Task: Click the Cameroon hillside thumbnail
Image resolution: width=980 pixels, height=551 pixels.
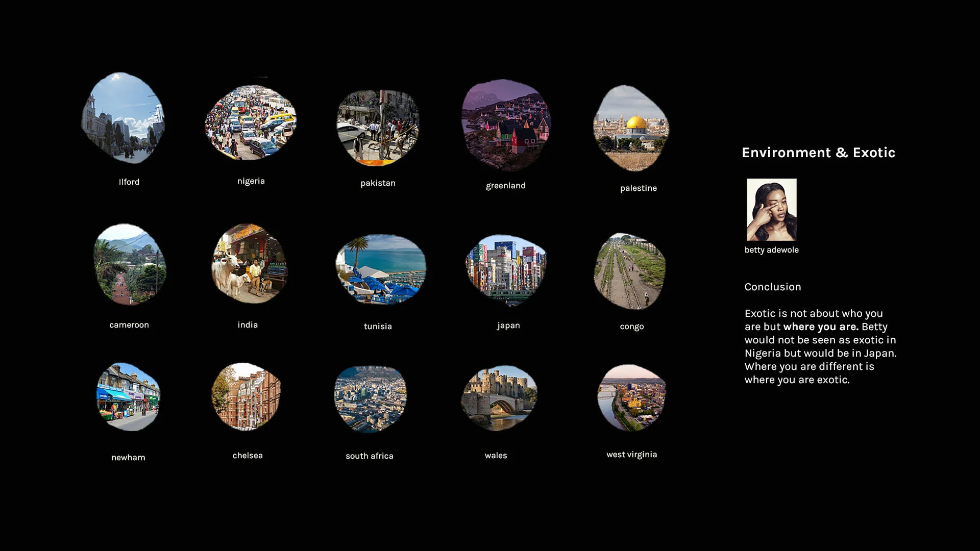Action: pyautogui.click(x=129, y=265)
